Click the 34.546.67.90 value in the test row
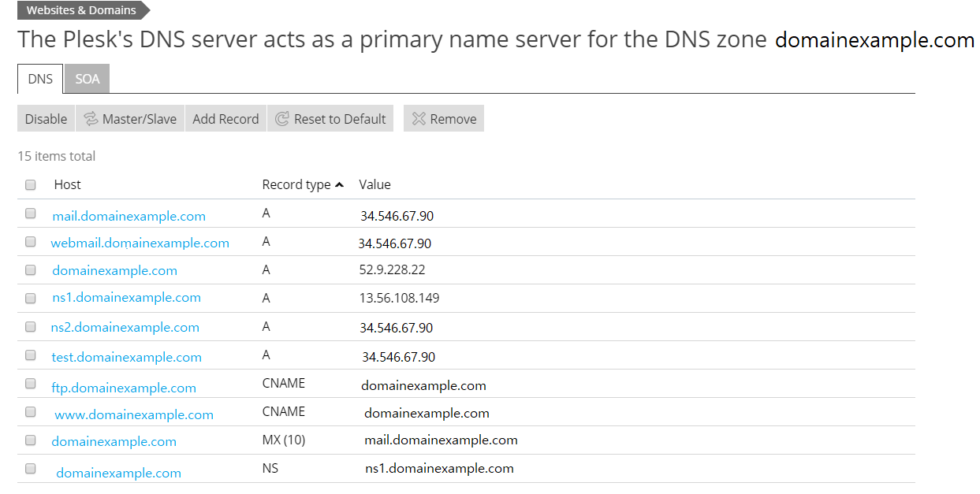Image resolution: width=980 pixels, height=494 pixels. pos(399,357)
